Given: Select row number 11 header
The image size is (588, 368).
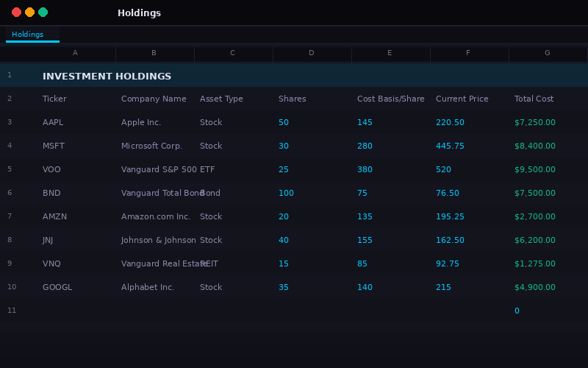Looking at the screenshot, I should pyautogui.click(x=12, y=310).
